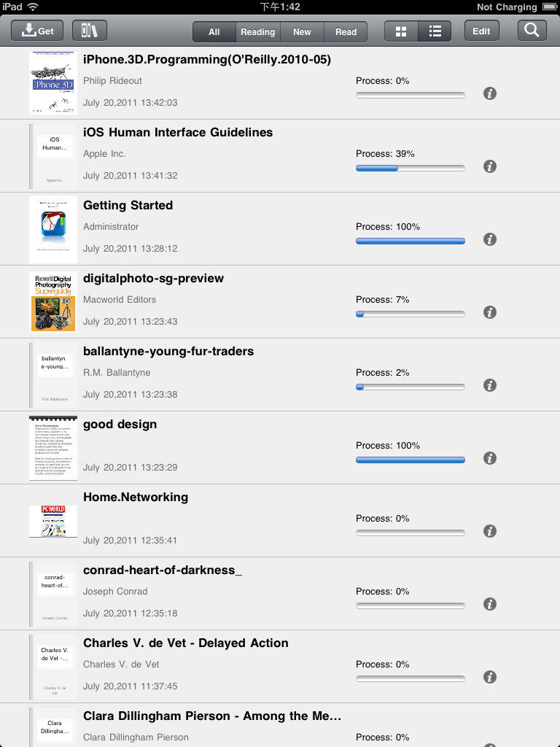Viewport: 560px width, 747px height.
Task: Open good design cover thumbnail
Action: [x=52, y=448]
